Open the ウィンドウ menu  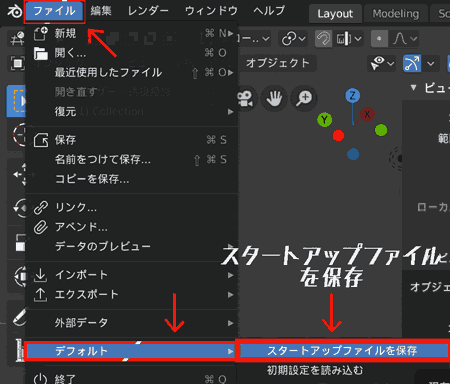pyautogui.click(x=211, y=11)
